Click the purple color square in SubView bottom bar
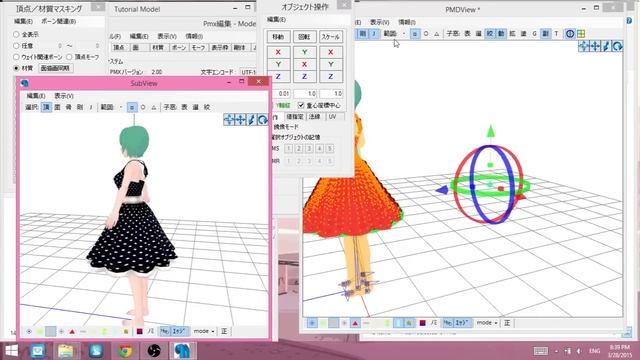 pos(140,331)
